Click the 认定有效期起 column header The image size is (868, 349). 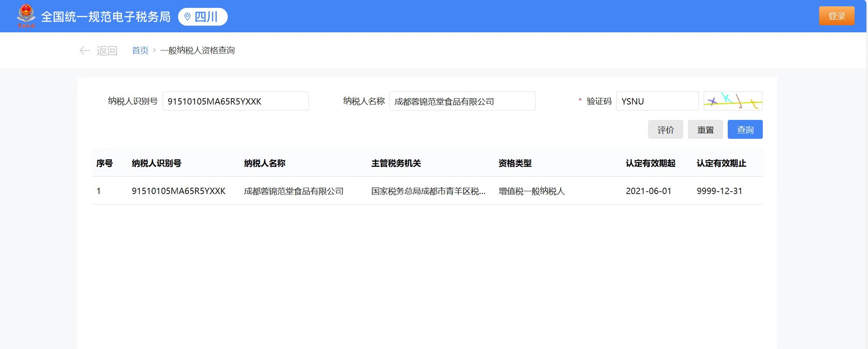[x=650, y=163]
